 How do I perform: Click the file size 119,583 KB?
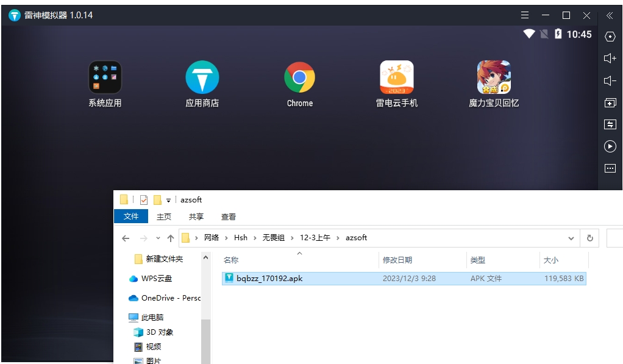[x=564, y=279]
